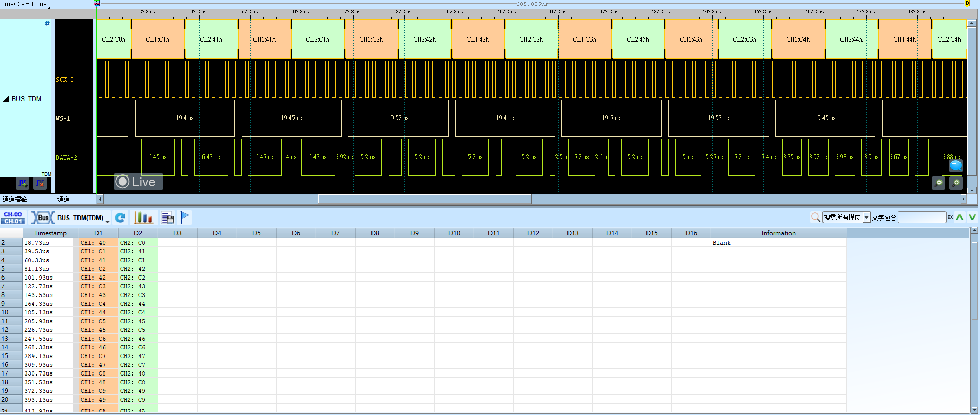Click the B cursor marker on timeline

pyautogui.click(x=967, y=3)
